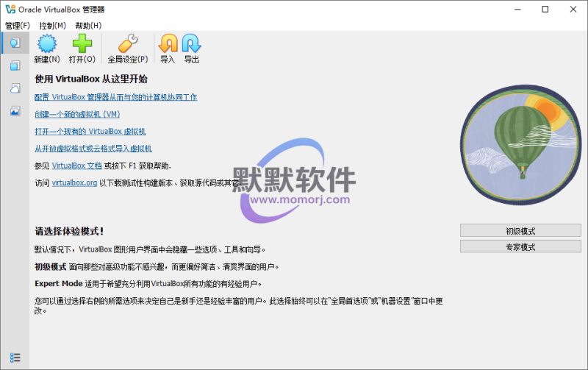Follow link 从开放虚拟格式或云格式导入虚拟机
Image resolution: width=588 pixels, height=370 pixels.
[93, 149]
